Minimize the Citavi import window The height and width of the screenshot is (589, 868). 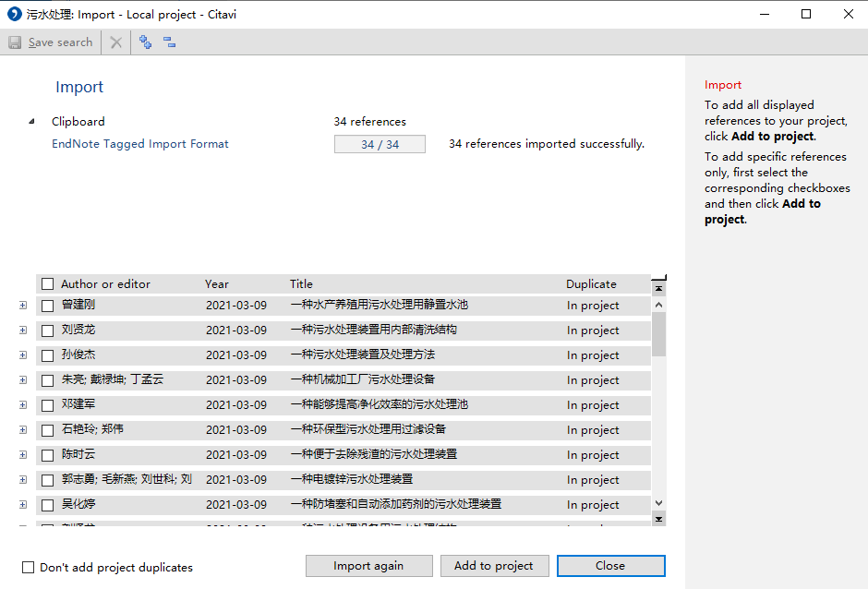click(765, 14)
